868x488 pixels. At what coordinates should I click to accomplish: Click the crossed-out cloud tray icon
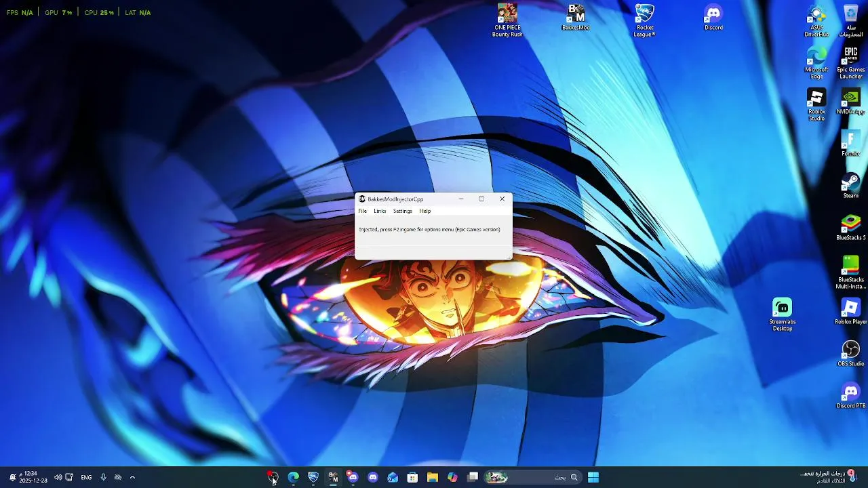(118, 477)
